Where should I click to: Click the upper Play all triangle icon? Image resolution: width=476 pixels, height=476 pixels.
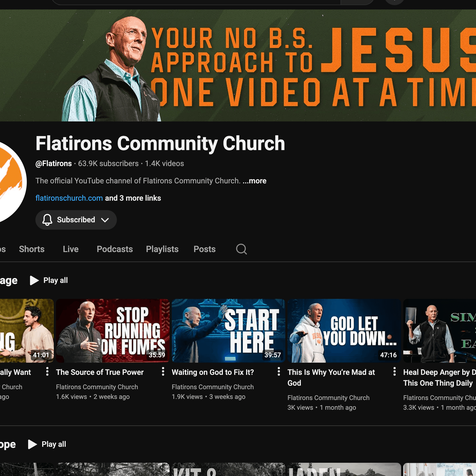click(34, 280)
